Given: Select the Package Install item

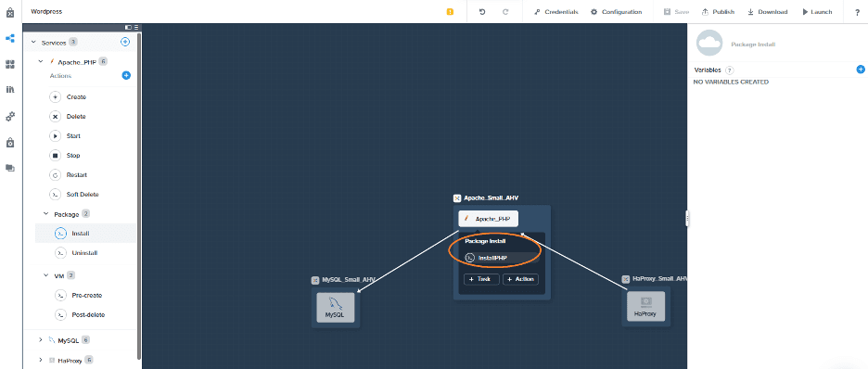Looking at the screenshot, I should pos(86,234).
